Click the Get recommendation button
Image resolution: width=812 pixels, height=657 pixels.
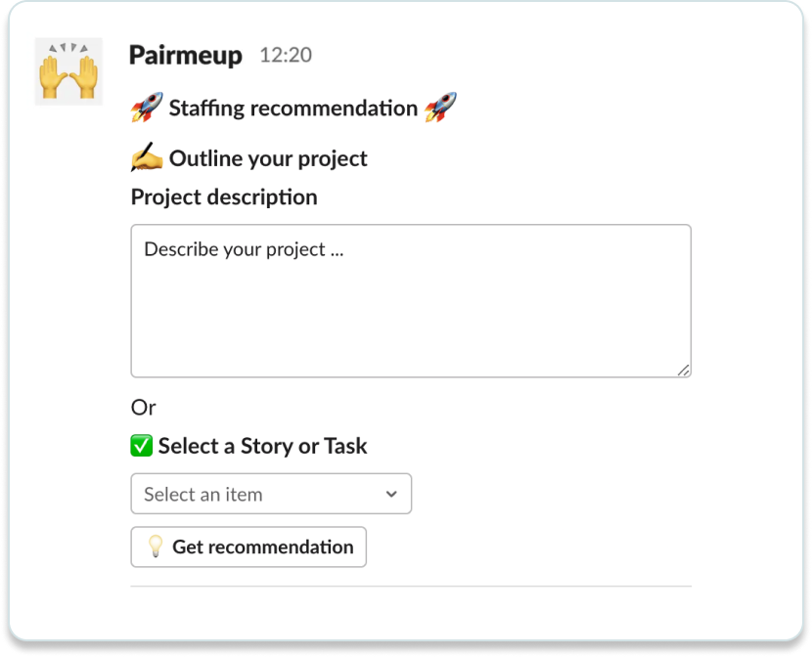(248, 547)
